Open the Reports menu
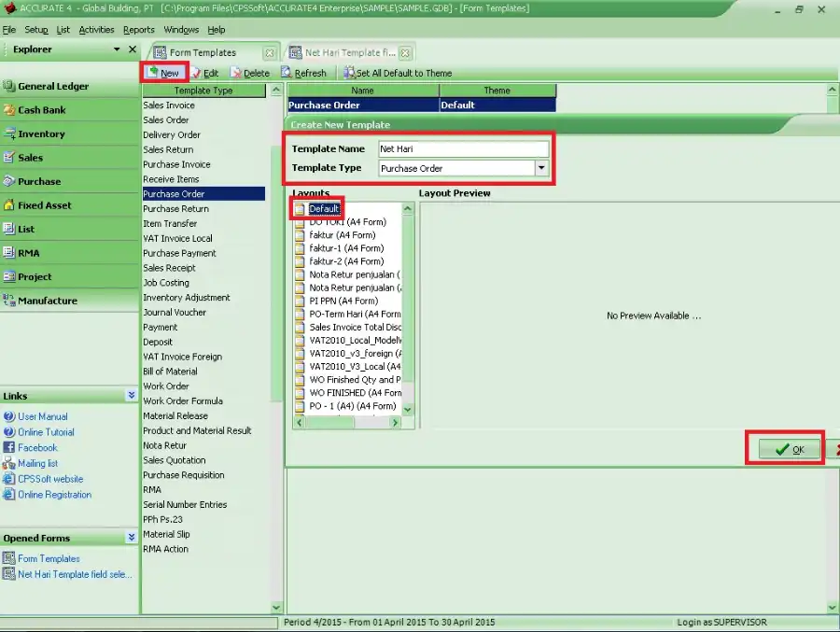The image size is (840, 632). pyautogui.click(x=139, y=30)
